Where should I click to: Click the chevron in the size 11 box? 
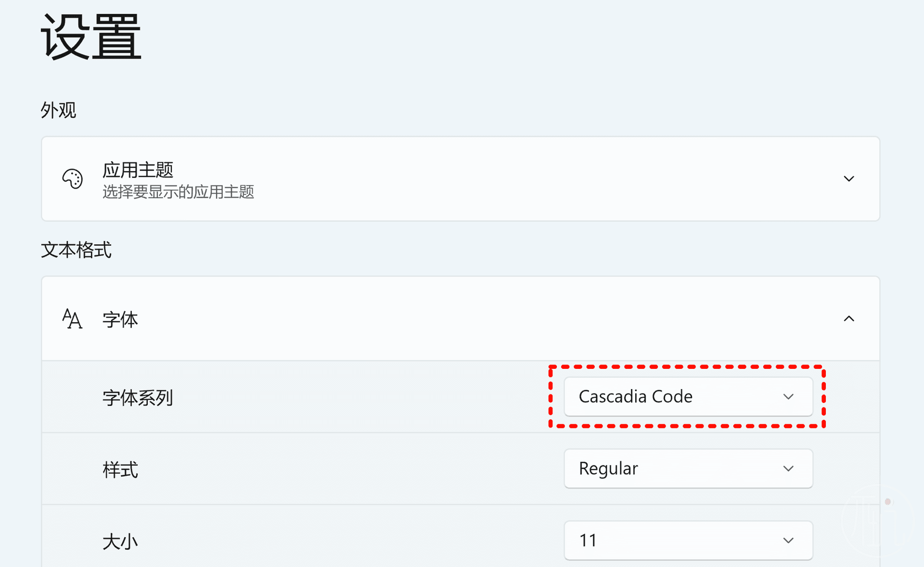788,541
